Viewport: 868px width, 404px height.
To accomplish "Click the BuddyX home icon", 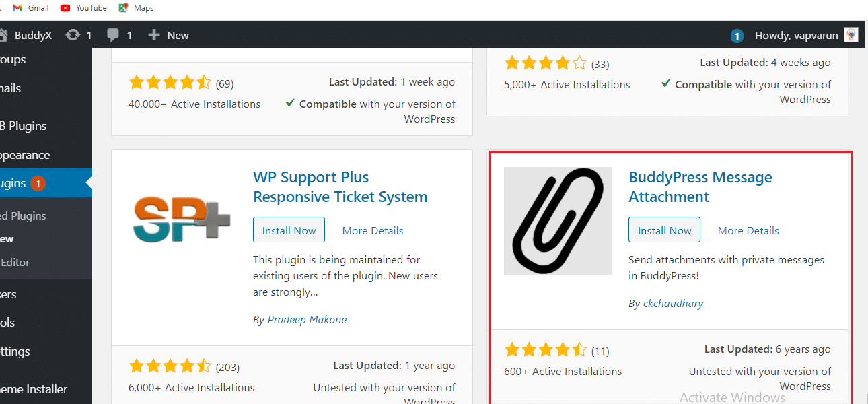I will [4, 35].
